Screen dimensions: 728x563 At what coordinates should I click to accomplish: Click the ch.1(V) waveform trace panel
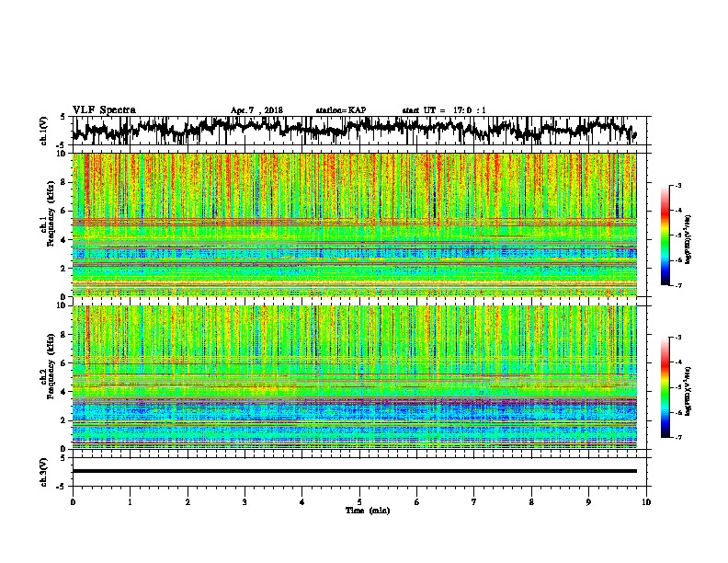358,131
